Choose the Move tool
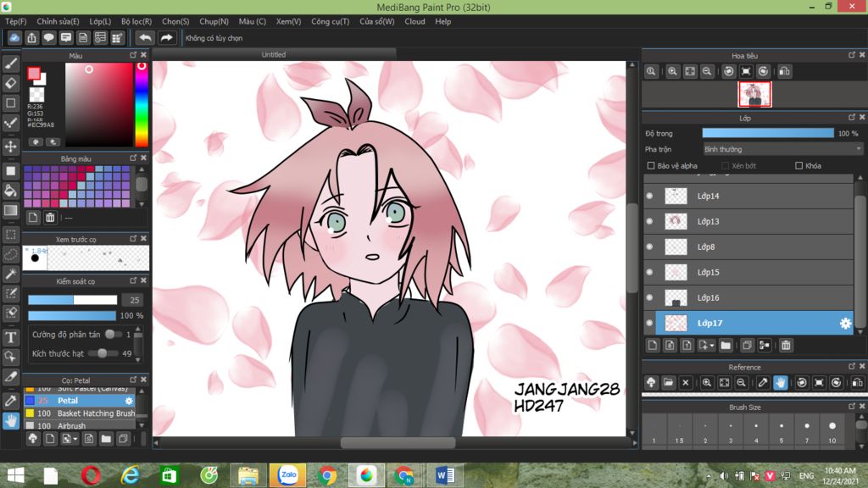Viewport: 868px width, 488px height. click(10, 147)
